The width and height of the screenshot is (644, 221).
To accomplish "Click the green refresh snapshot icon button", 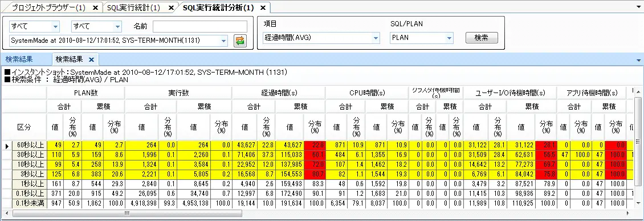I will 241,41.
